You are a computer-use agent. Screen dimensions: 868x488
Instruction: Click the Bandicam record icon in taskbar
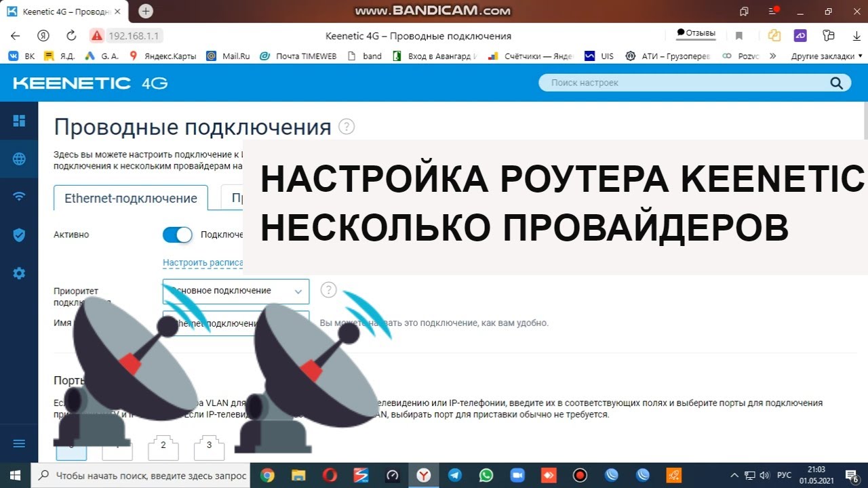pyautogui.click(x=580, y=475)
